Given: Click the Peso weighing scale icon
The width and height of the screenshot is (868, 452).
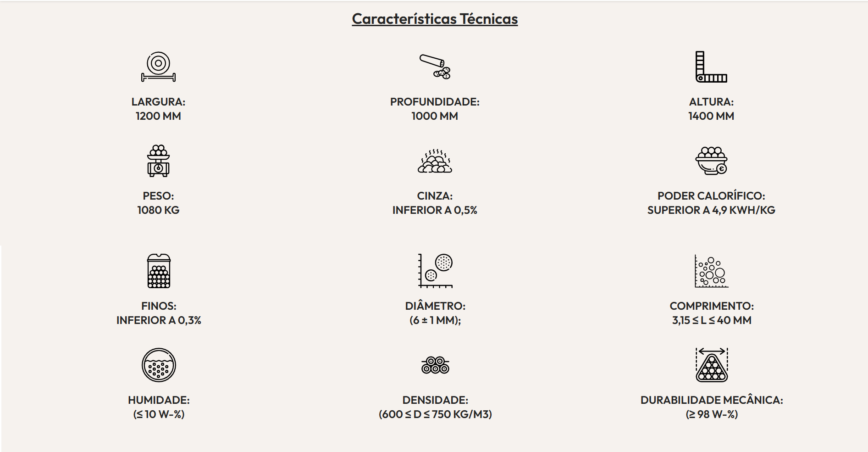Looking at the screenshot, I should point(158,161).
